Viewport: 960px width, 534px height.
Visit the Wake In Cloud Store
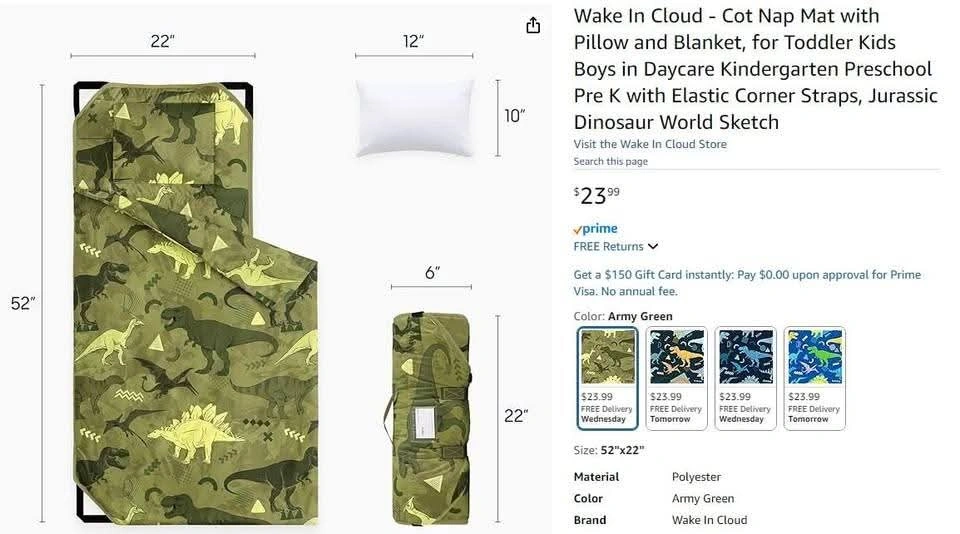(650, 144)
